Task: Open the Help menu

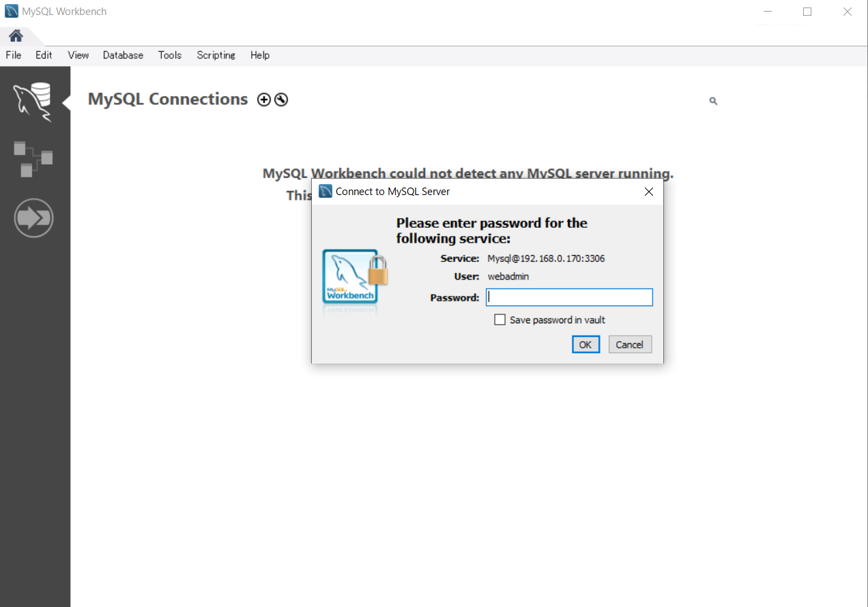Action: click(260, 55)
